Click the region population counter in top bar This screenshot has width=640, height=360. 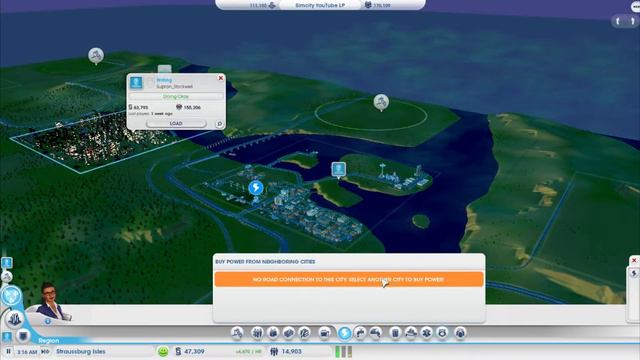pos(378,5)
